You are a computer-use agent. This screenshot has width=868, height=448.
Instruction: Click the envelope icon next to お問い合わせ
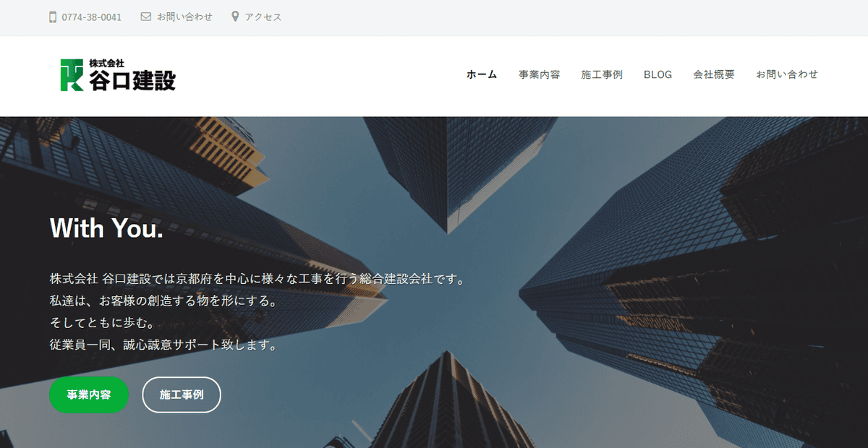click(x=146, y=16)
